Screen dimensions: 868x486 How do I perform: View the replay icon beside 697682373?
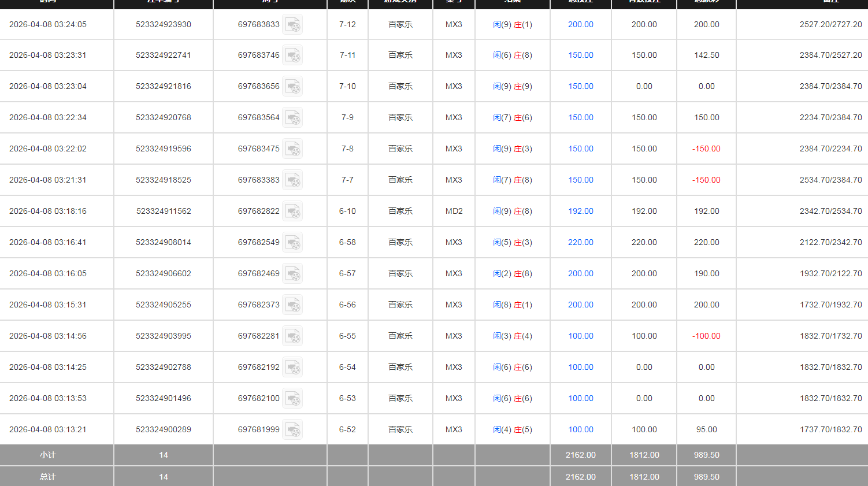point(292,305)
